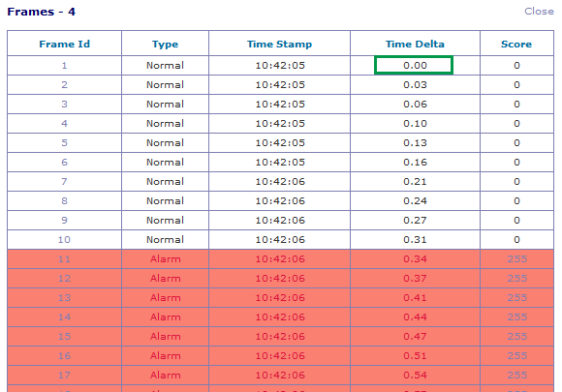Click 10:42:06 timestamp in frame 7 row

[280, 182]
